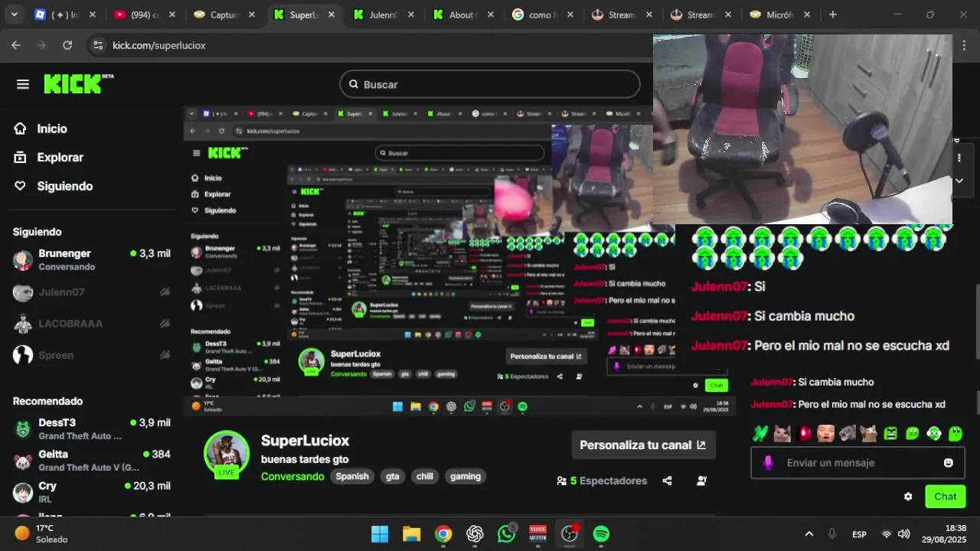Select the gta tag
Image resolution: width=980 pixels, height=551 pixels.
coord(393,476)
